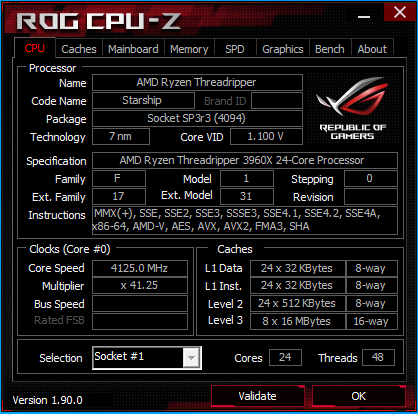The height and width of the screenshot is (414, 418).
Task: Click the Instructions field listing MMX, SSE
Action: [245, 220]
